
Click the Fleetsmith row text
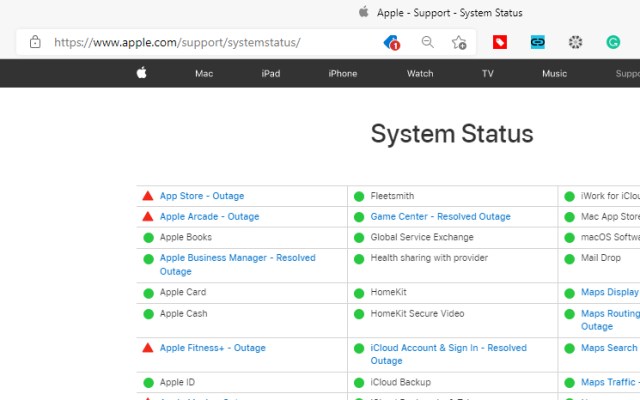point(392,196)
